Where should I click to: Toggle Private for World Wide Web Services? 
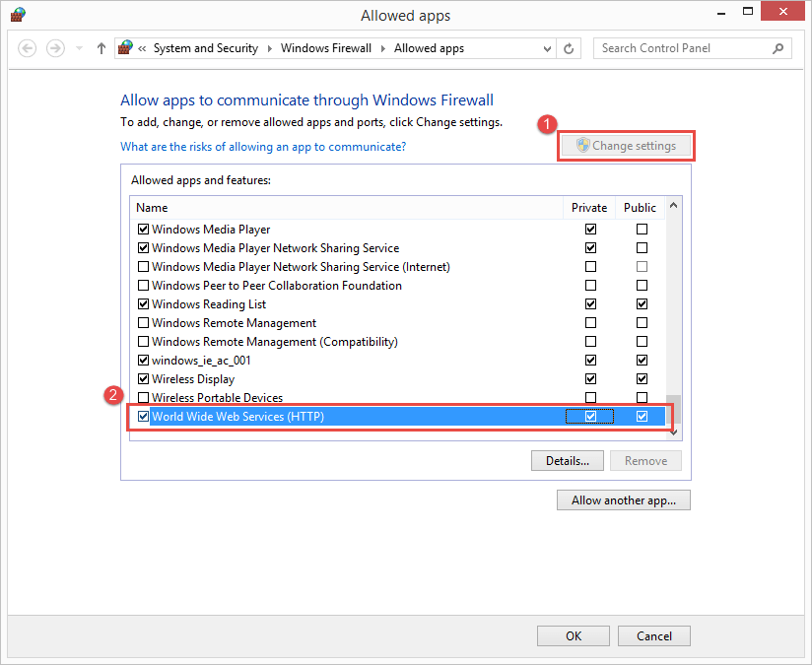[x=590, y=416]
